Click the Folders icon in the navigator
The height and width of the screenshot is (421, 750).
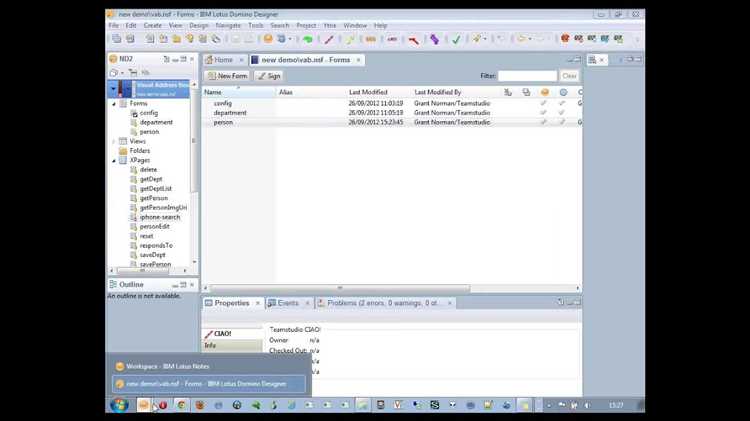click(x=122, y=151)
